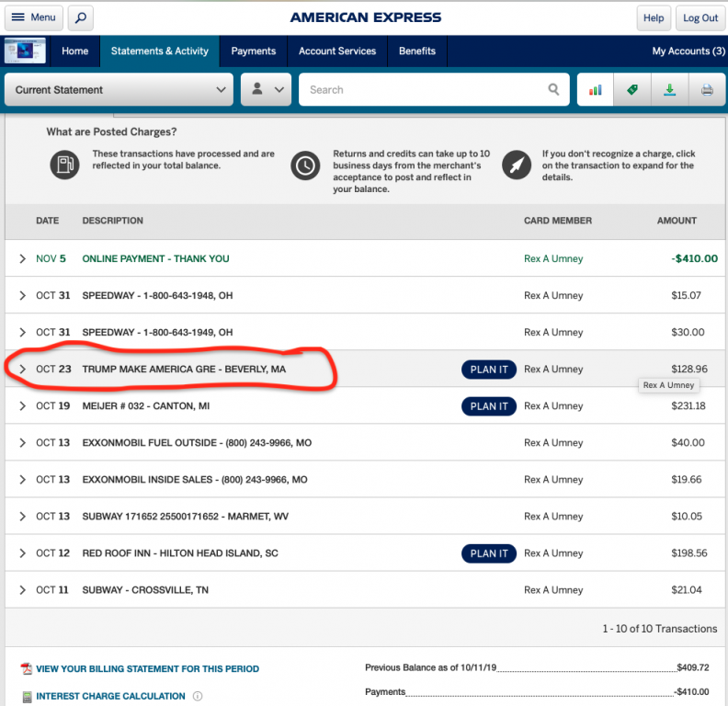Switch to the Payments tab
Screen dimensions: 728x706
point(253,51)
